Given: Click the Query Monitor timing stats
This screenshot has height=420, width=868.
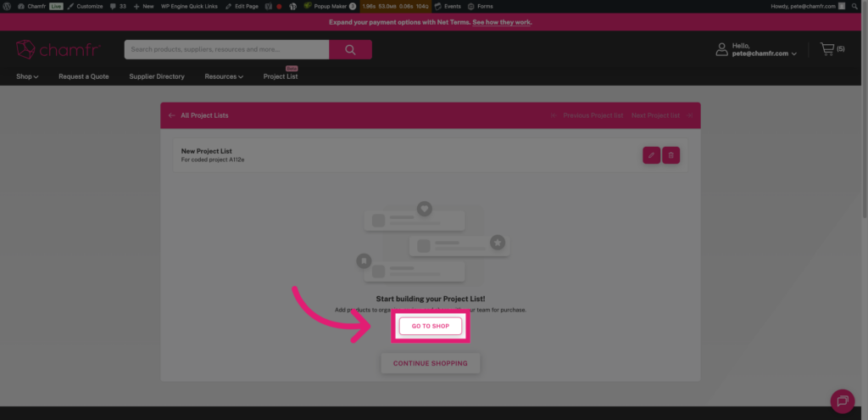Looking at the screenshot, I should click(395, 6).
